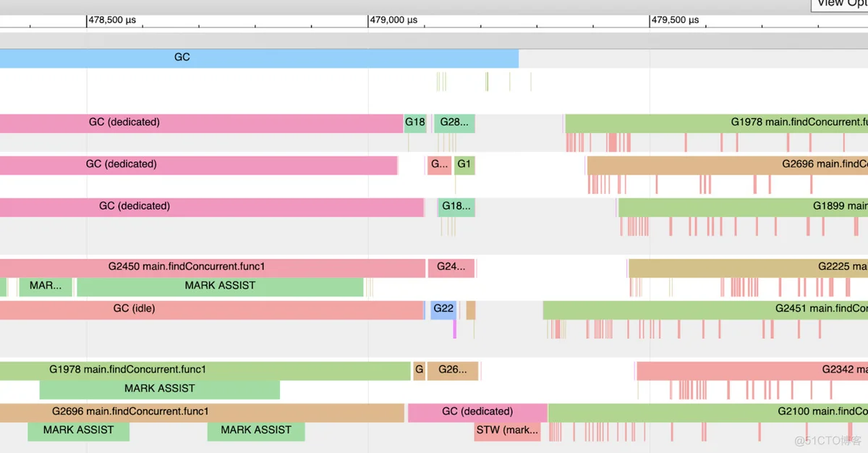Select the G2225 tan slice

[x=748, y=267]
